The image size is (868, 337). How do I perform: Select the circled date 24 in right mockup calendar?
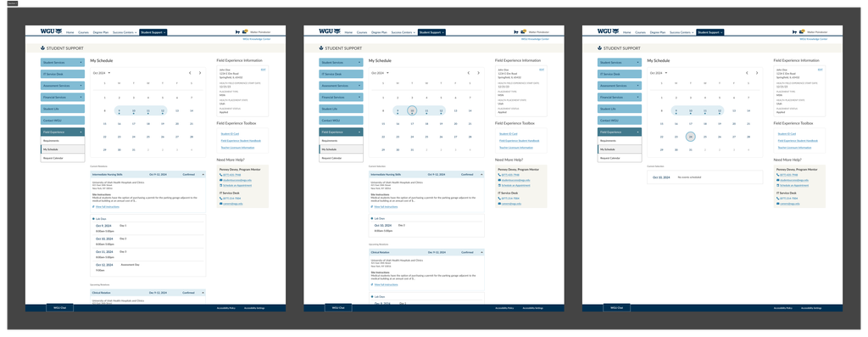point(690,137)
